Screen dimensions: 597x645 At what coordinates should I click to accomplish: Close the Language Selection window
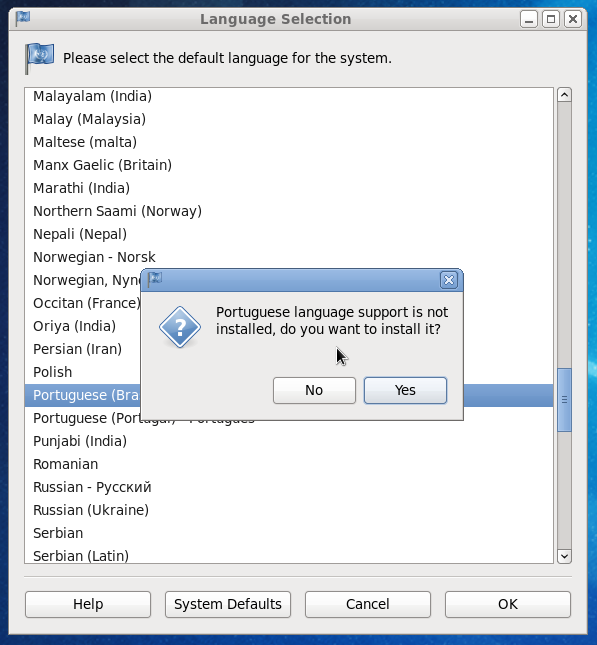click(x=573, y=19)
